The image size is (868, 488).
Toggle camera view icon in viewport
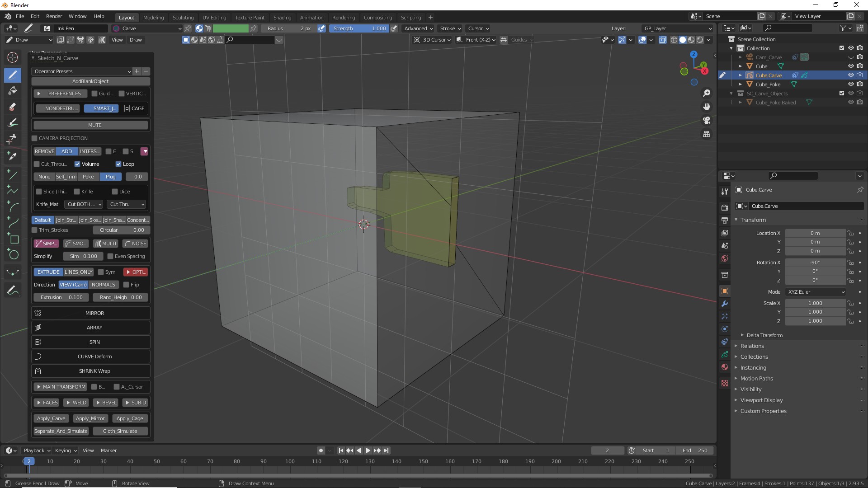(x=707, y=120)
